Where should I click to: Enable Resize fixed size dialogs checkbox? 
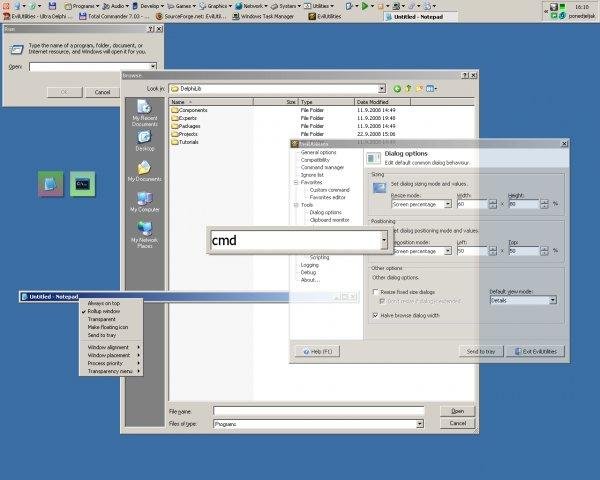pos(375,292)
